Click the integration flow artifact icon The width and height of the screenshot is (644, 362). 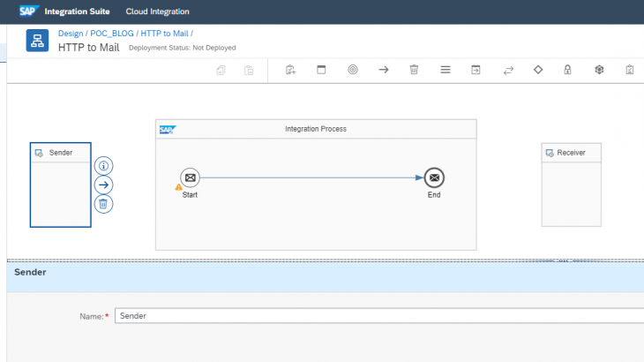click(37, 41)
